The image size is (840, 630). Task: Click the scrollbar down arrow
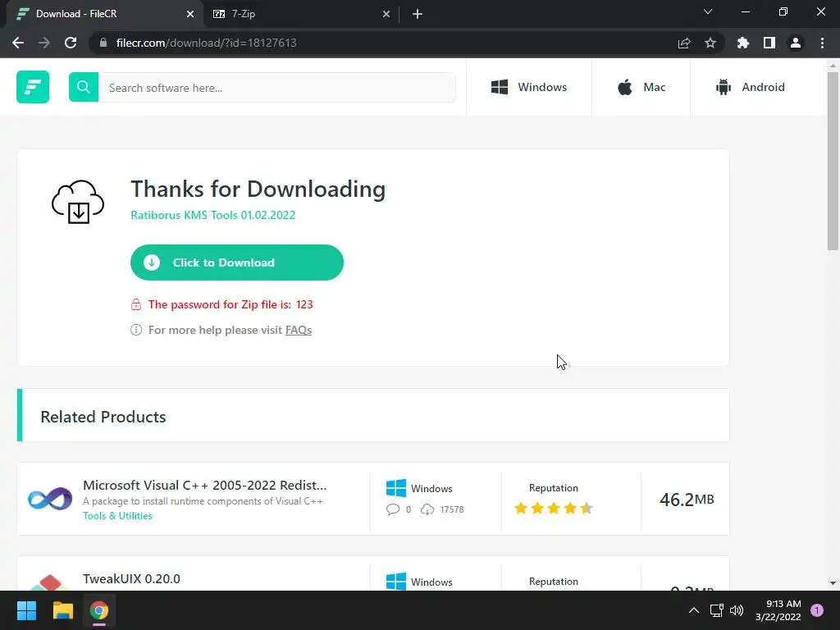tap(833, 583)
